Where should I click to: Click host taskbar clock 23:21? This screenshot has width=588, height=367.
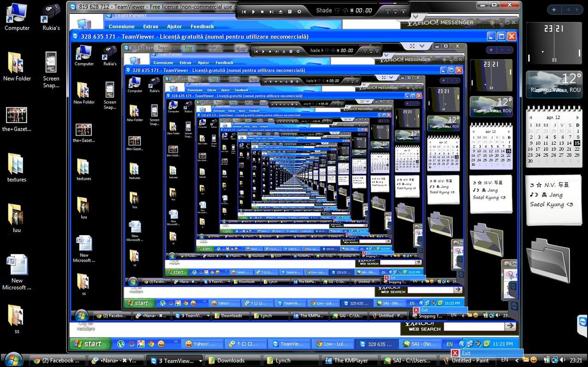576,360
